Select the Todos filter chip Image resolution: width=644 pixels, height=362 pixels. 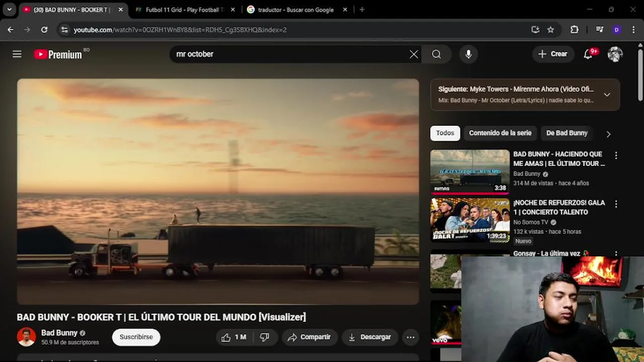(x=445, y=133)
